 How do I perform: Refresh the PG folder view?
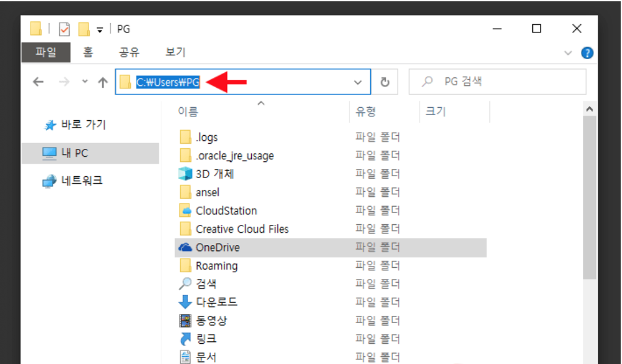(385, 82)
